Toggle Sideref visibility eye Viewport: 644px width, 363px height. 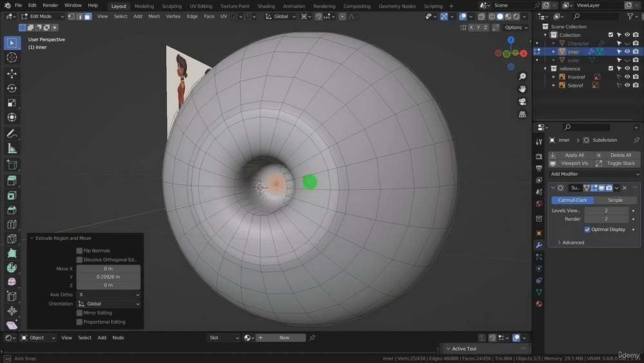coord(627,86)
